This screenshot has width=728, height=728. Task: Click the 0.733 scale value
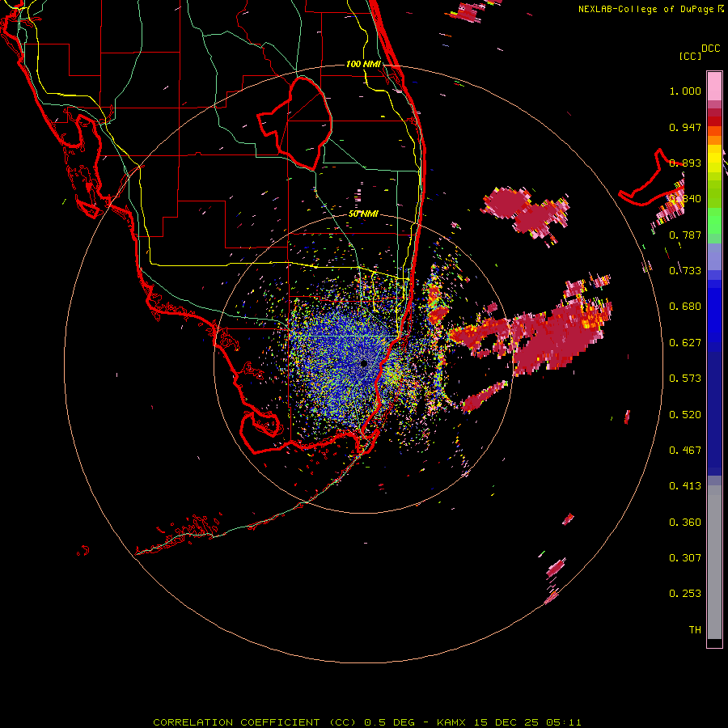(685, 271)
